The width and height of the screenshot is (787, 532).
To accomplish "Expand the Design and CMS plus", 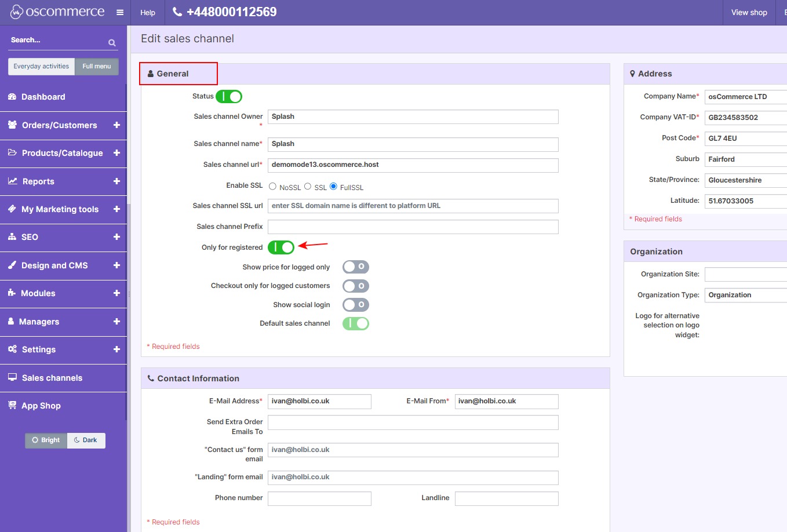I will pyautogui.click(x=116, y=265).
